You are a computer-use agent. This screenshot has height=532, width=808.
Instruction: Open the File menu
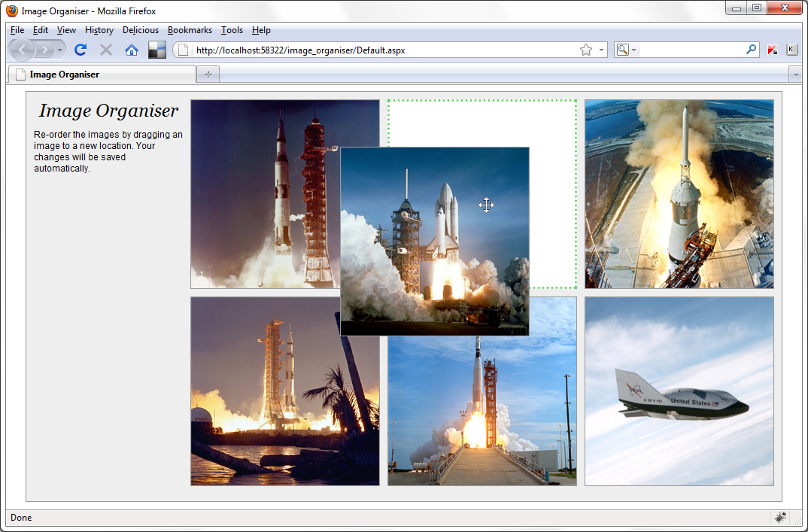tap(17, 30)
